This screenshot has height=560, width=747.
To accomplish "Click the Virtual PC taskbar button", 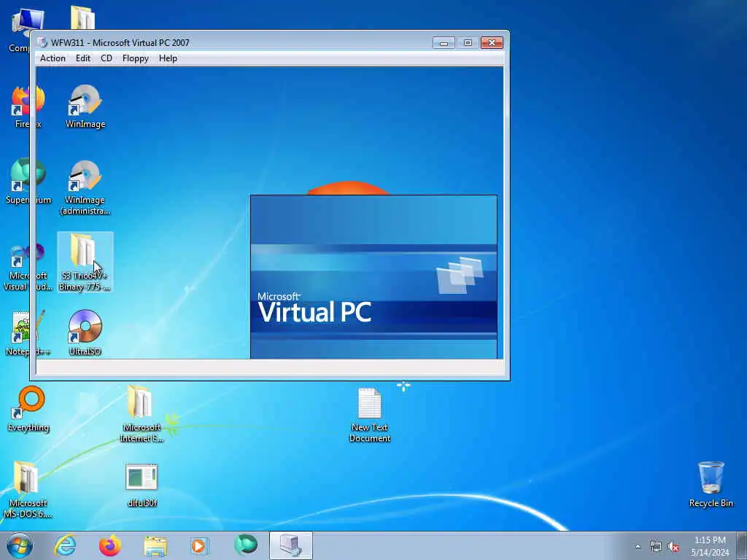I will coord(290,545).
